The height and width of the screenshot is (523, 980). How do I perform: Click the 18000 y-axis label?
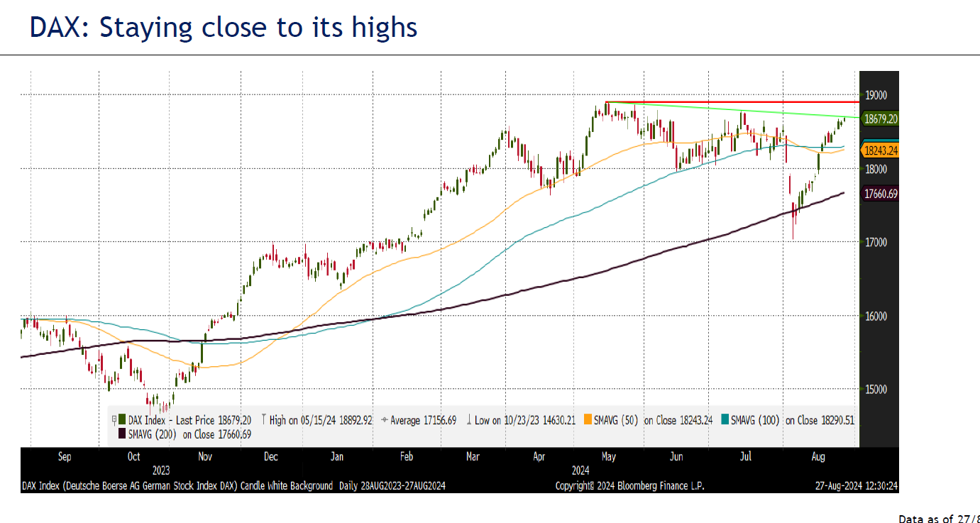[875, 169]
